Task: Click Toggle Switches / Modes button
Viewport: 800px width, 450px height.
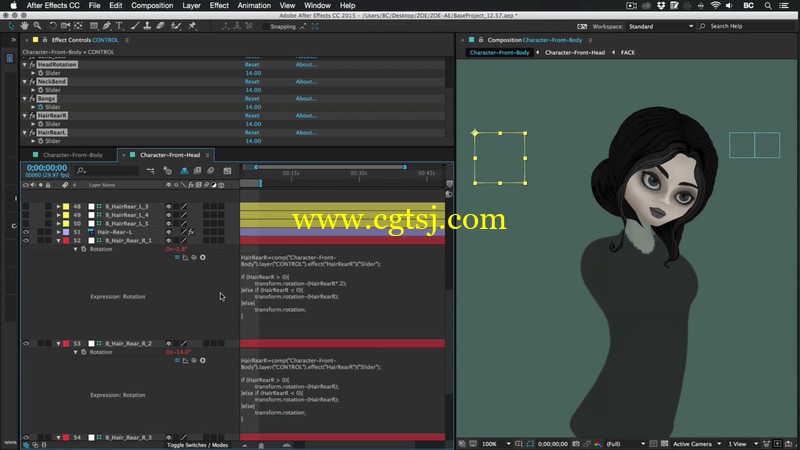Action: (197, 445)
